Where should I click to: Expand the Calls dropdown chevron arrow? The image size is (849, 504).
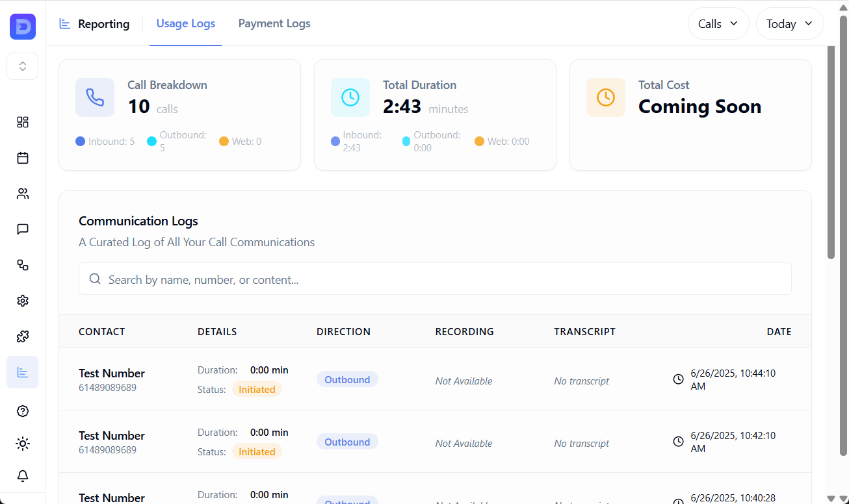point(735,23)
